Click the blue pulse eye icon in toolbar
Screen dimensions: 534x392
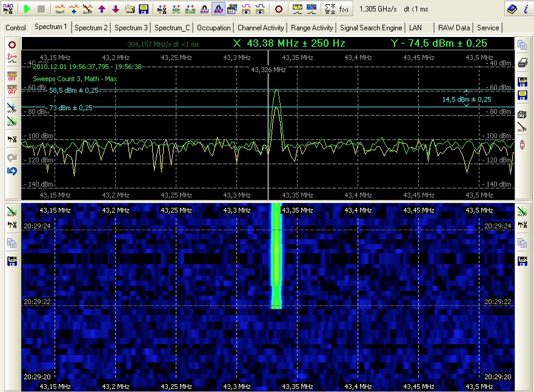260,9
